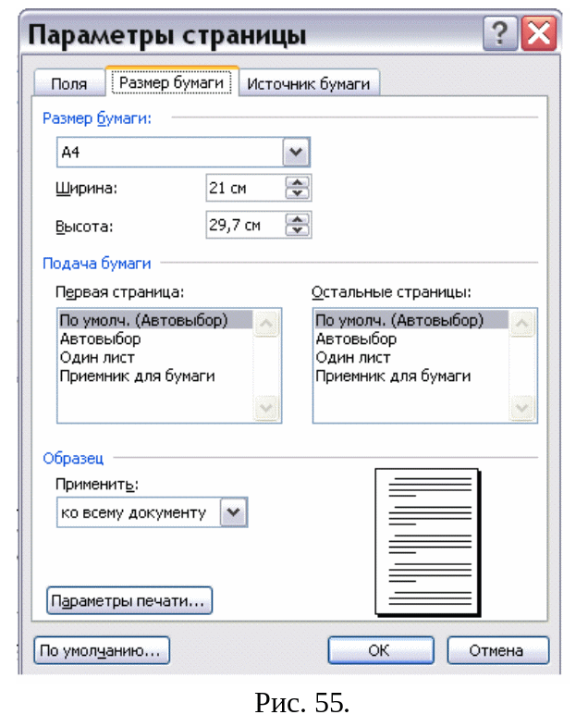The height and width of the screenshot is (727, 588).
Task: Select Приемник для бумаги in Остальные страницы
Action: tap(393, 376)
